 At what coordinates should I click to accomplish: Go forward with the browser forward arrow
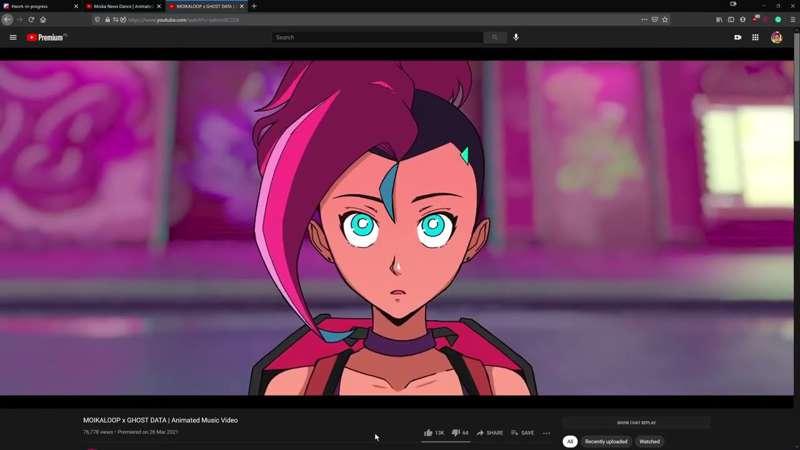coord(20,19)
